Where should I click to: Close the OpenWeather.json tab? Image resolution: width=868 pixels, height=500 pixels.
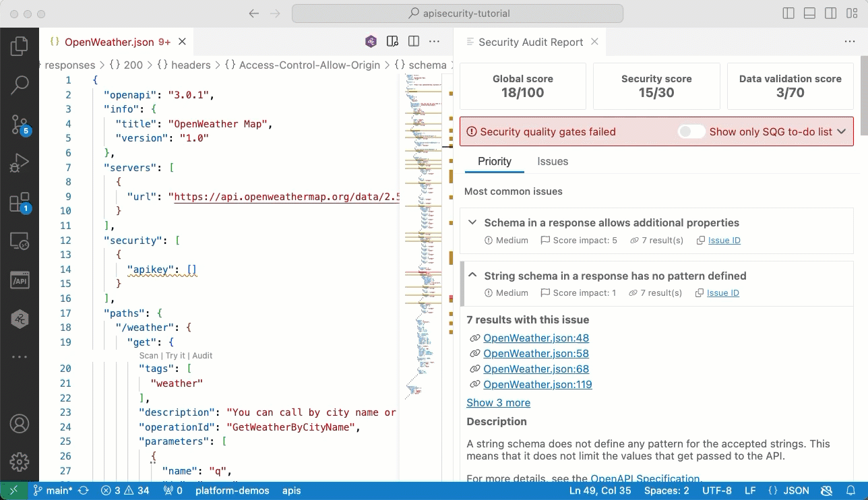tap(183, 42)
